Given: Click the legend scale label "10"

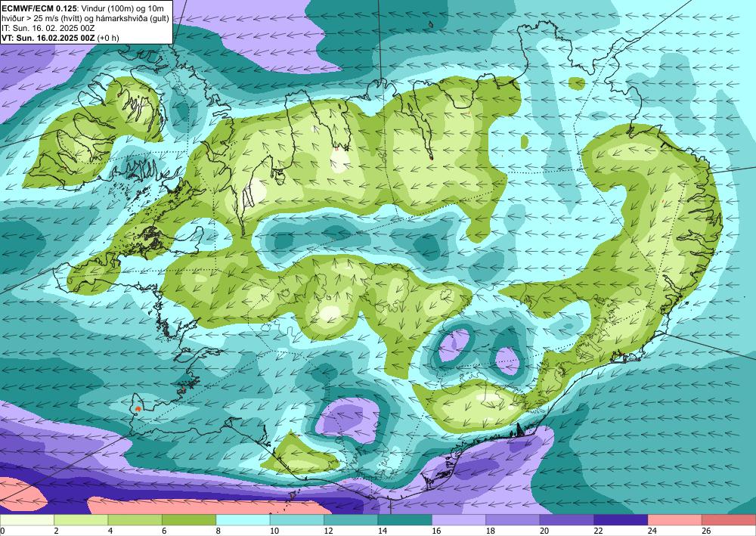Looking at the screenshot, I should tap(274, 531).
